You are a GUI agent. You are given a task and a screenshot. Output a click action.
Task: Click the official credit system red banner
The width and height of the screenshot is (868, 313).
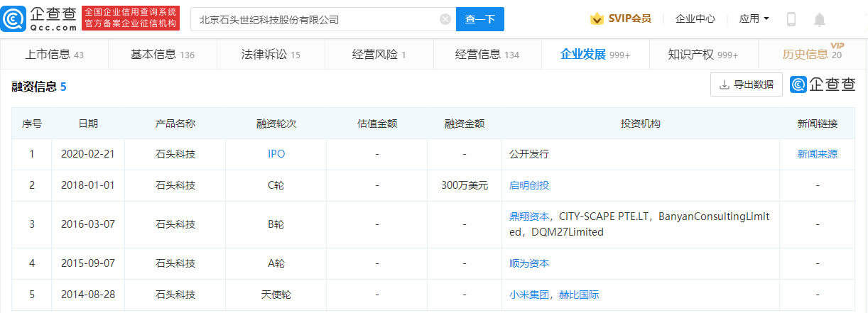131,18
